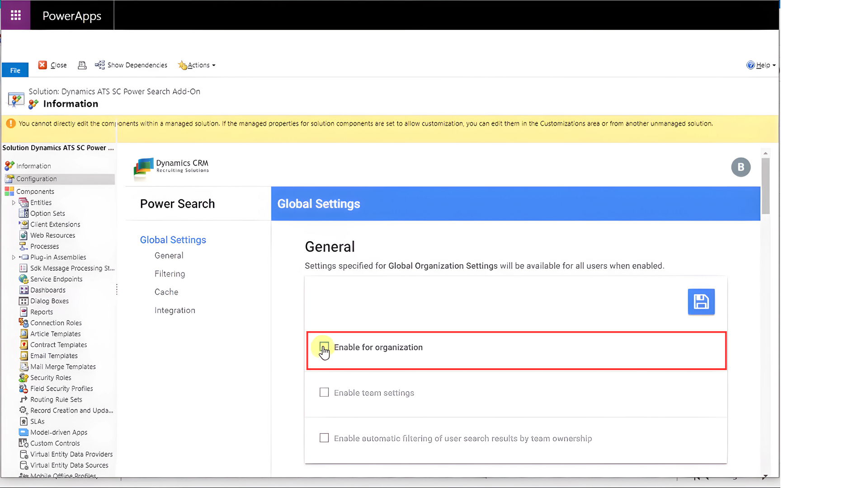The image size is (868, 488).
Task: Open Record Creation and Update Rules item
Action: point(72,411)
